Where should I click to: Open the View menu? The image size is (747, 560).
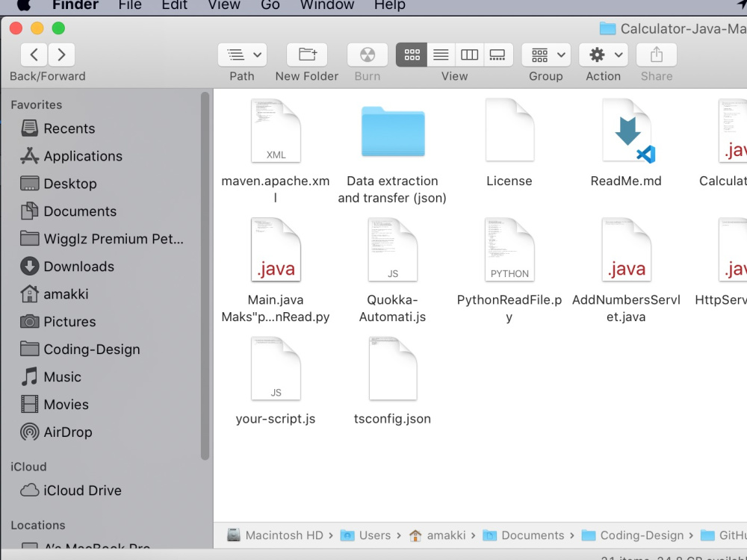(x=224, y=4)
